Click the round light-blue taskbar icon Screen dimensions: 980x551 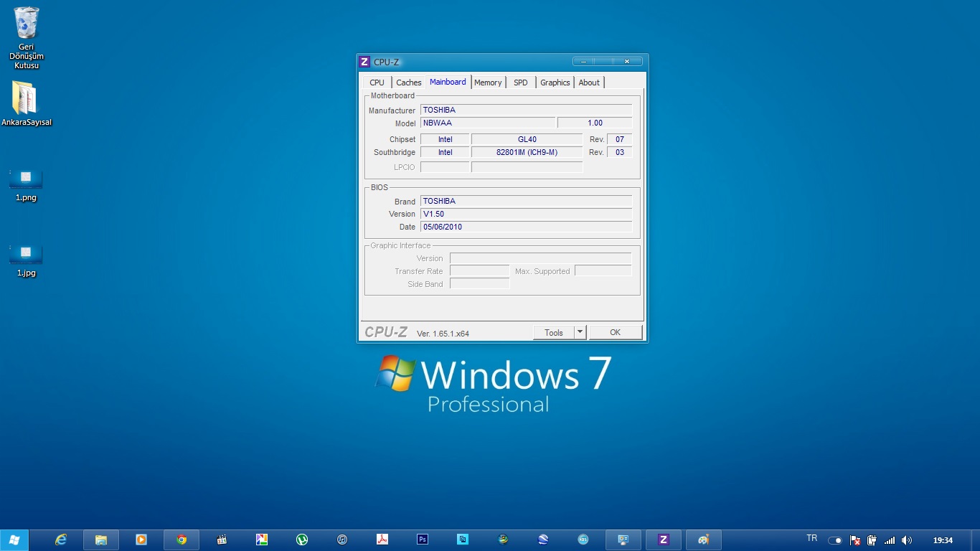point(583,540)
